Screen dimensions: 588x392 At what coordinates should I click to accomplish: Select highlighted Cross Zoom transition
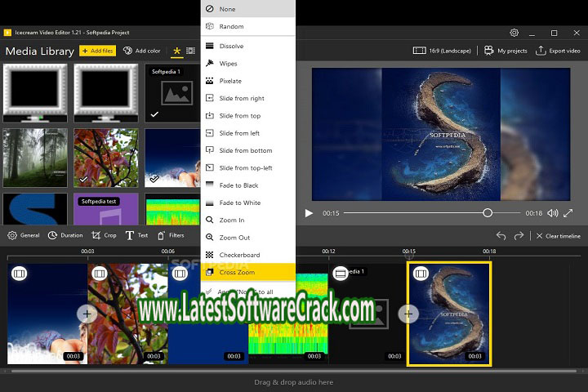click(248, 272)
